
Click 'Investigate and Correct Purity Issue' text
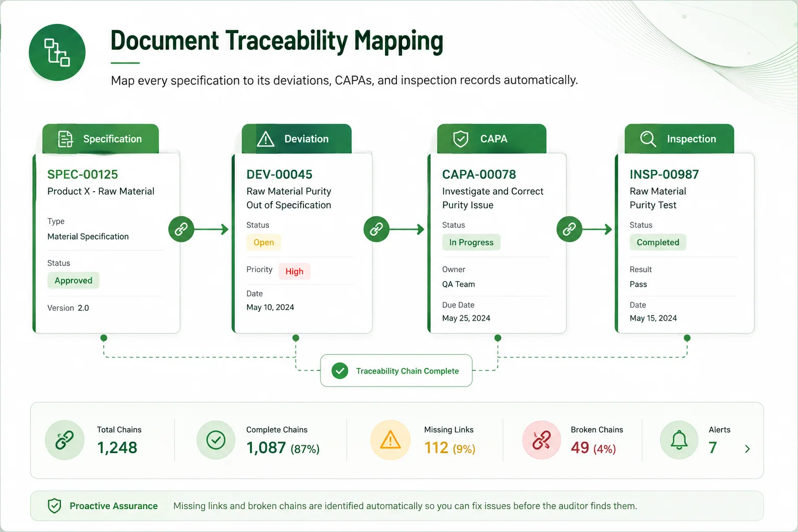(x=493, y=198)
